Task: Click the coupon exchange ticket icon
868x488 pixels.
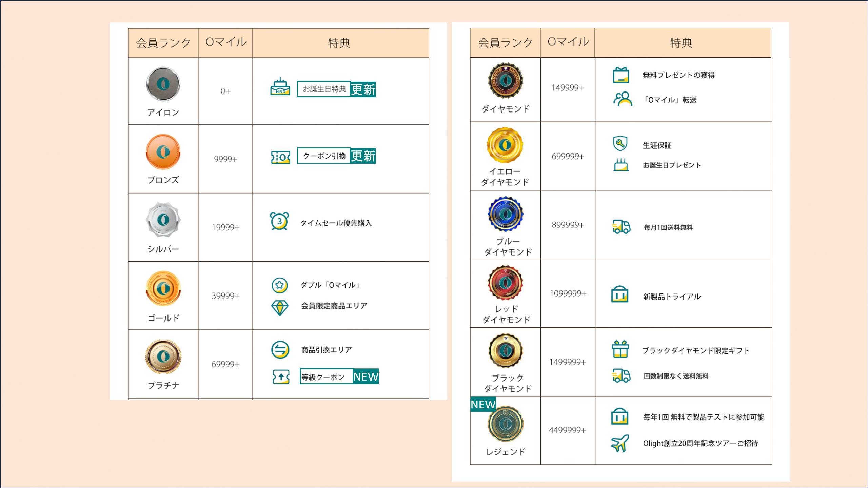Action: pos(280,157)
